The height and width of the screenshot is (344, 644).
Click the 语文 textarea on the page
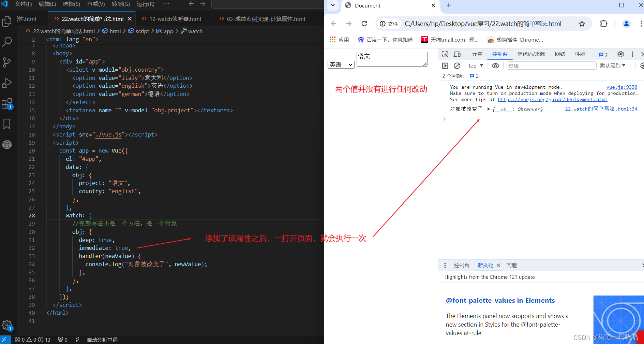(x=392, y=59)
